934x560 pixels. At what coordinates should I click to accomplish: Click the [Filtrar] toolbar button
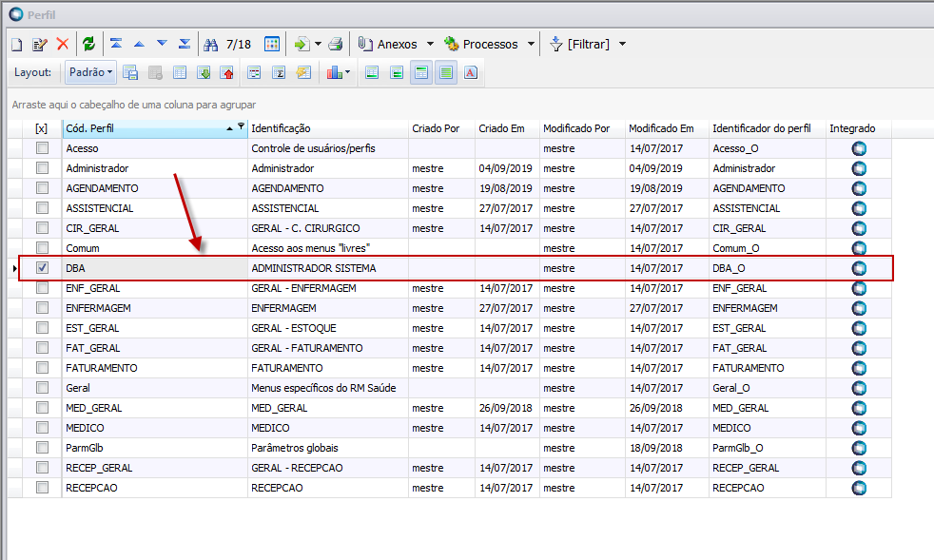580,44
